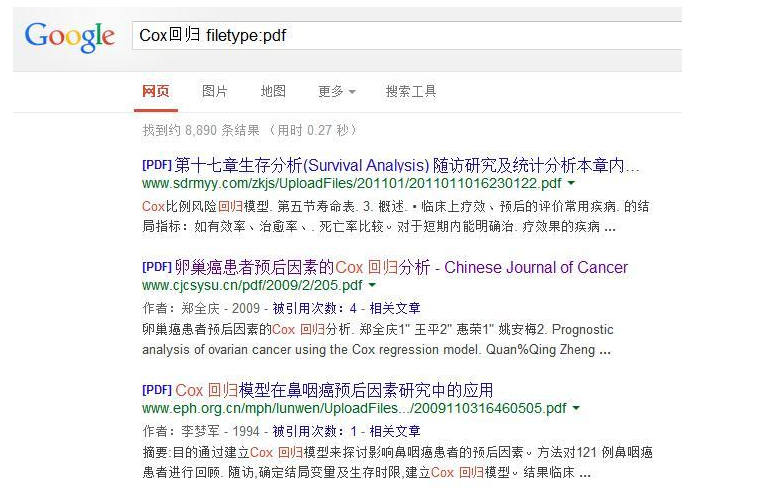Expand dropdown arrow next to eph.org.cn URL
Viewport: 784px width, 493px height.
coord(576,408)
